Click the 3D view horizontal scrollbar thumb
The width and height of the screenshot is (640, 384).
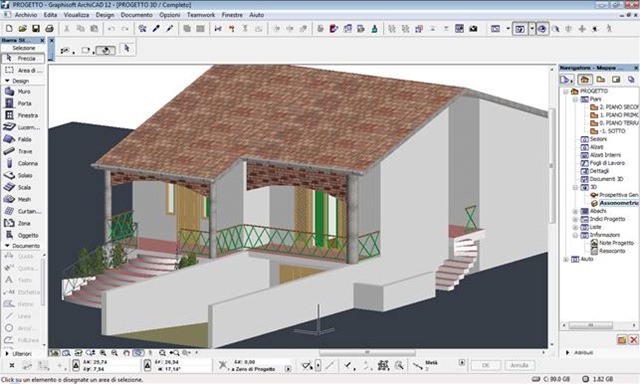(x=367, y=352)
